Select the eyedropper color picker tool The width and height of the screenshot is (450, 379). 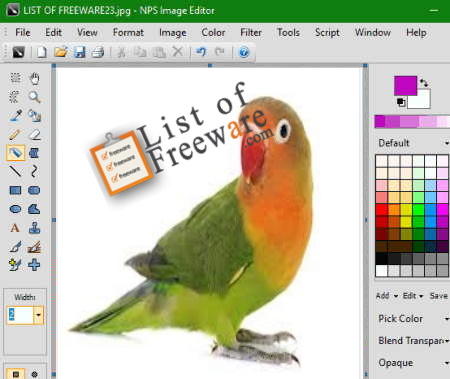pyautogui.click(x=15, y=116)
